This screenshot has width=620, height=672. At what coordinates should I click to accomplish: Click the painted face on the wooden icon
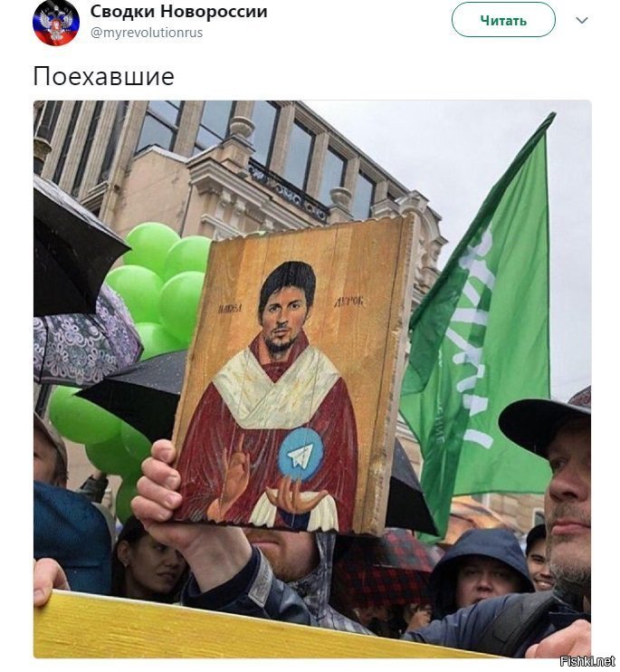(287, 309)
